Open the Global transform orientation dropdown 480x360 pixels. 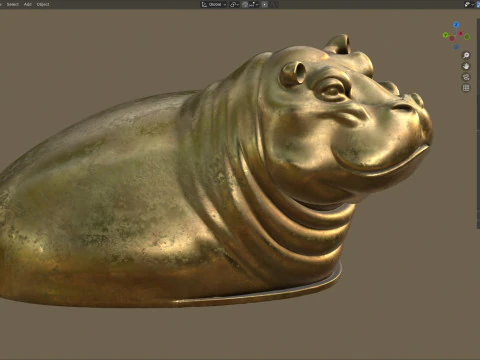coord(214,4)
